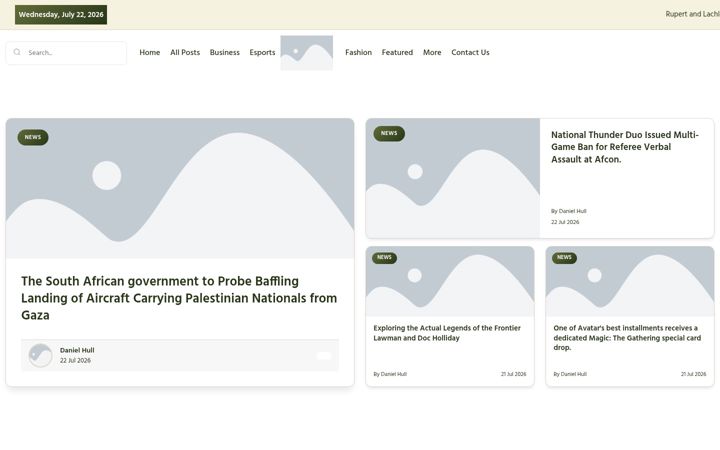Click the Frontier Lawman article thumbnail

tap(450, 281)
